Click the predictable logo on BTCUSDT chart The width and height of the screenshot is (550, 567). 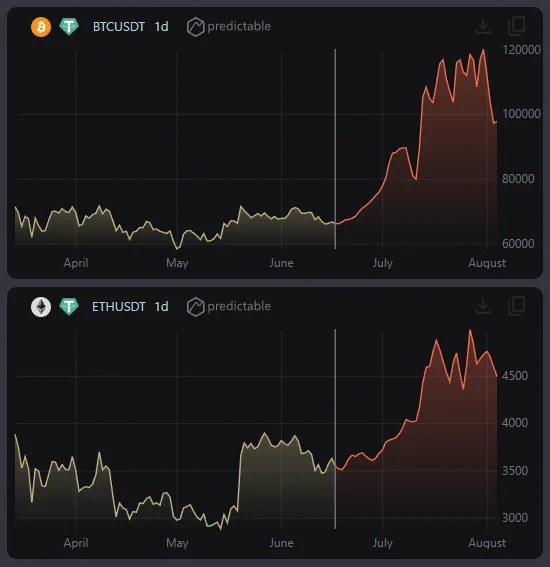[229, 27]
